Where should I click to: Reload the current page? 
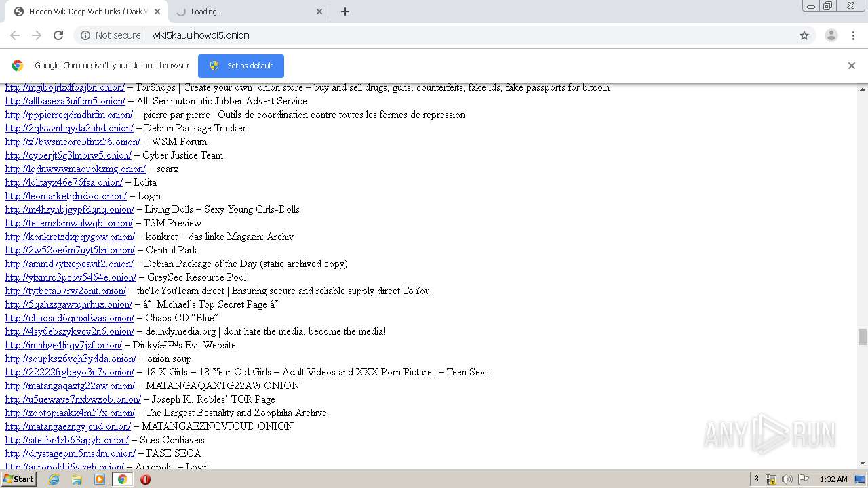58,35
